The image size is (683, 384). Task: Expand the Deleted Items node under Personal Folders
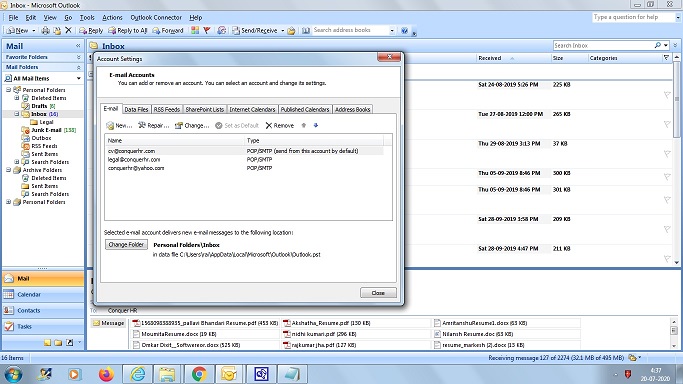17,98
